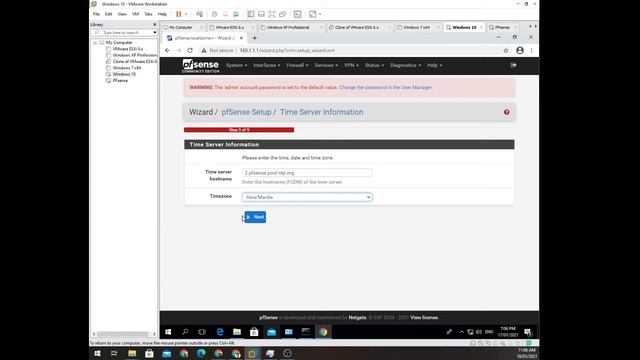Open the guest Windows 10 Start menu

(x=168, y=332)
